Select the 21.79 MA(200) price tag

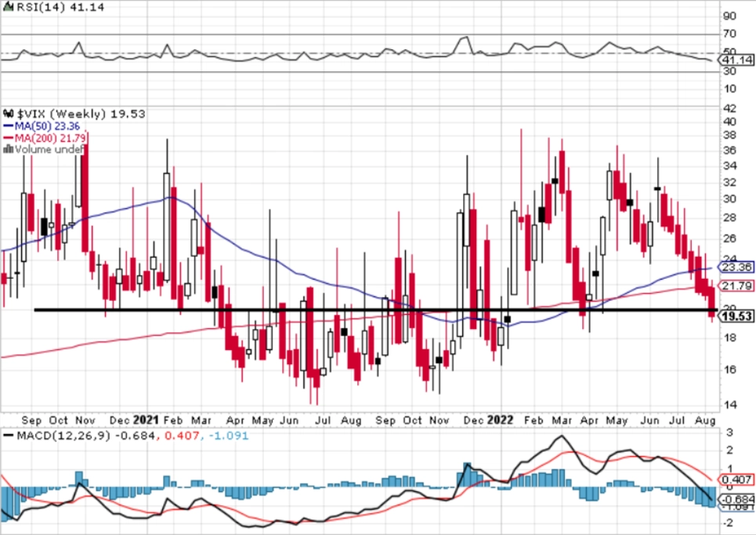click(x=736, y=286)
